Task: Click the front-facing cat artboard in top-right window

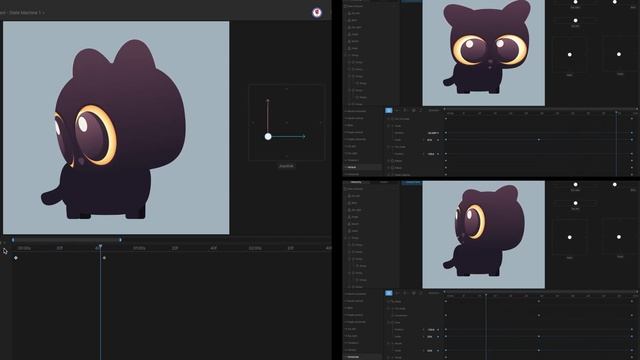Action: coord(483,53)
